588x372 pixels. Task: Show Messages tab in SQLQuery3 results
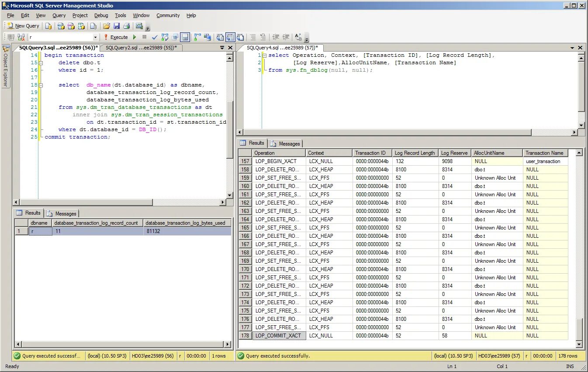(62, 213)
